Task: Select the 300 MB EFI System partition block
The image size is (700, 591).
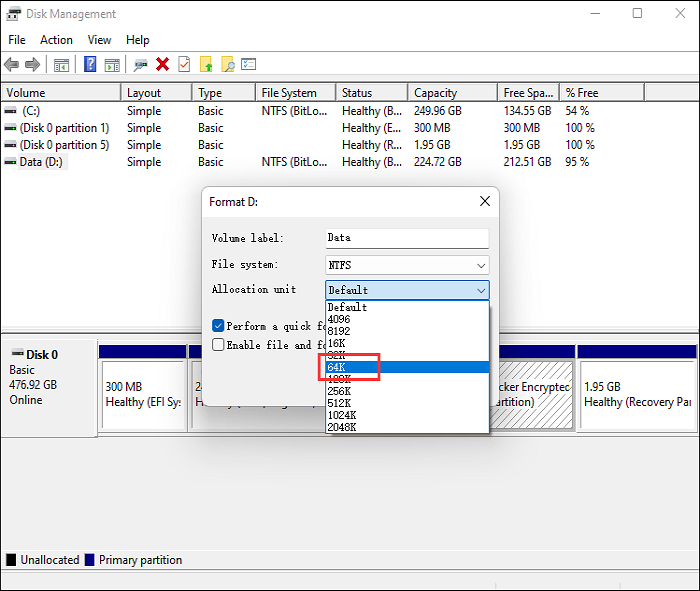Action: point(143,395)
